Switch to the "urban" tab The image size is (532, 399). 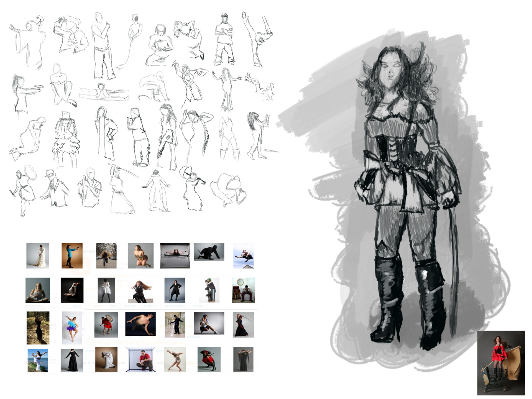pos(198,306)
